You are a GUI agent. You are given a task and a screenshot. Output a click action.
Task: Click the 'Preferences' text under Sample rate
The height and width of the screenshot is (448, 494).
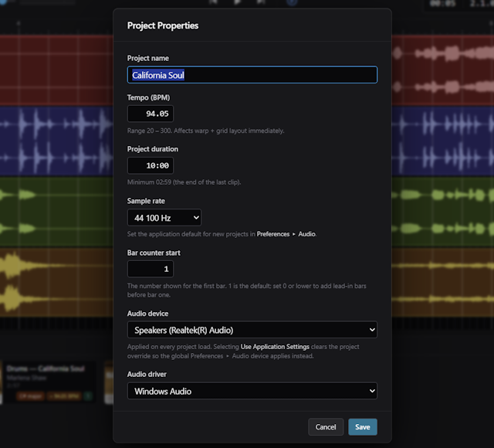point(272,234)
